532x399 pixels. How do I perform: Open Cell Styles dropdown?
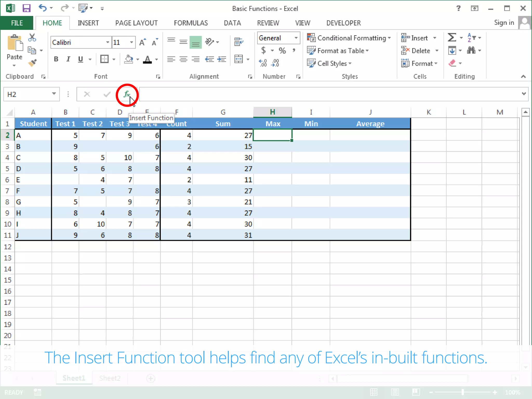pyautogui.click(x=329, y=63)
